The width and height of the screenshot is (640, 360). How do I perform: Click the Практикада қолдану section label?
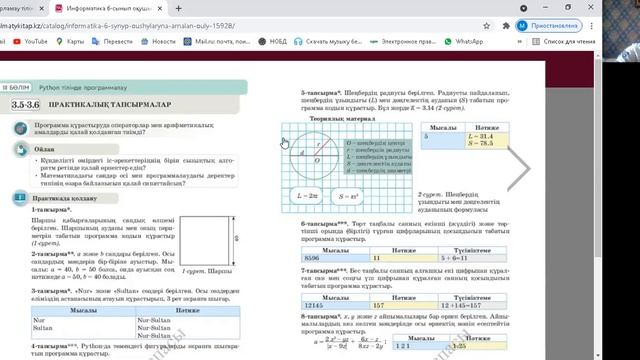click(64, 198)
